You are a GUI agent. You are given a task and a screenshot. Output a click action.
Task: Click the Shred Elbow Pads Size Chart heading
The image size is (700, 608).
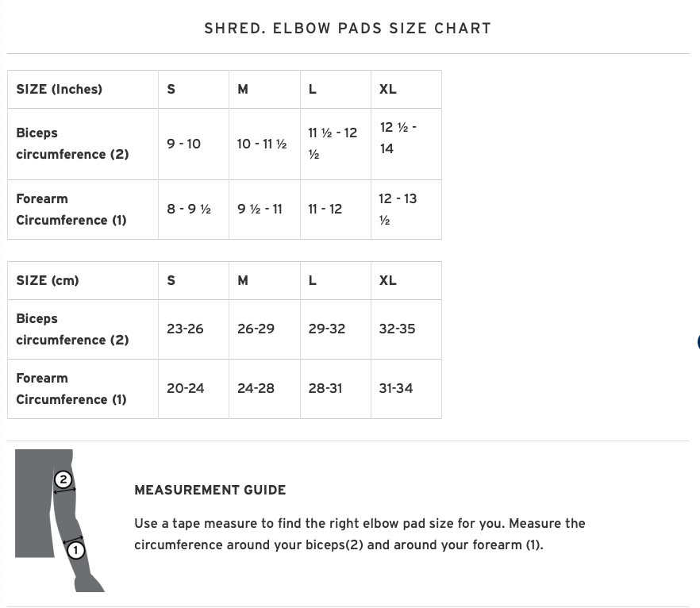tap(348, 29)
